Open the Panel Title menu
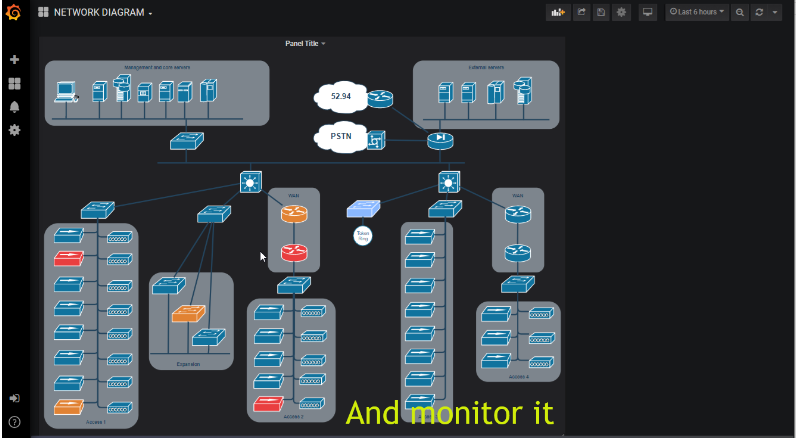 point(305,44)
